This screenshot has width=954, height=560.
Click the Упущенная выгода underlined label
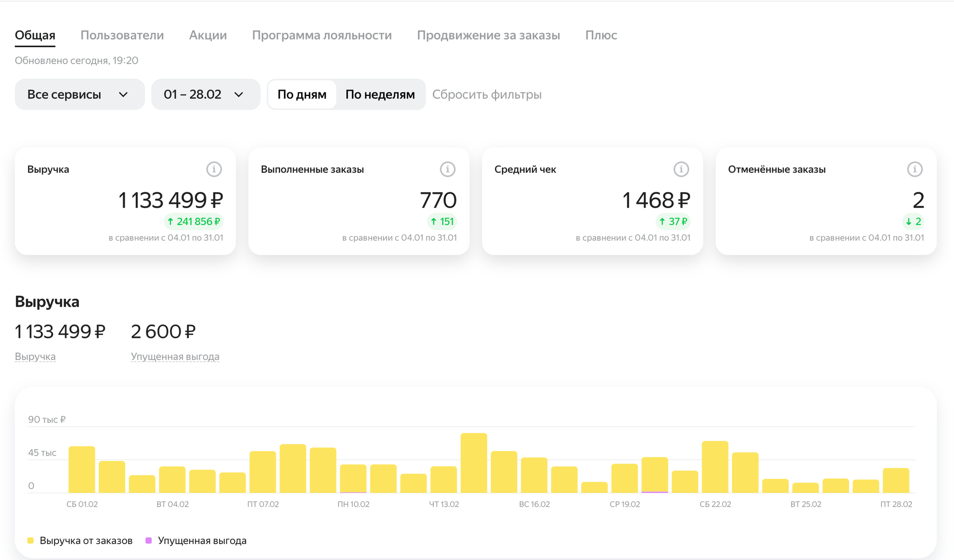click(x=175, y=356)
